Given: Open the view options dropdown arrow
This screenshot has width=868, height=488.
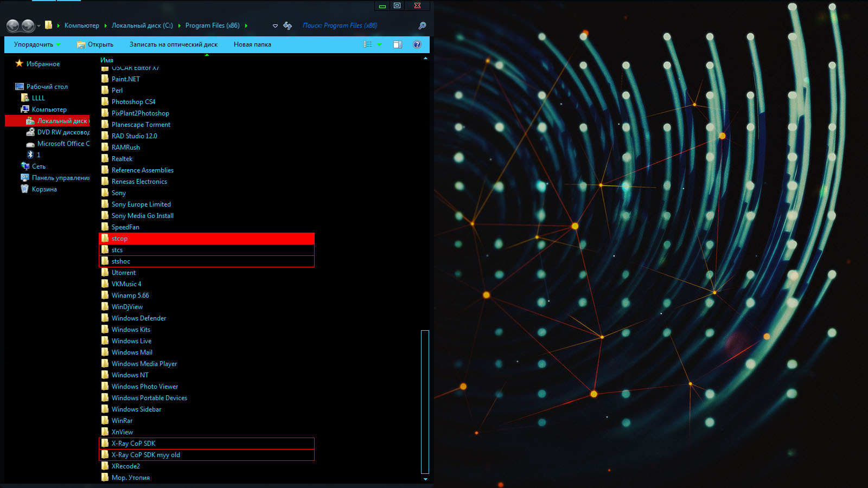Looking at the screenshot, I should (x=379, y=44).
